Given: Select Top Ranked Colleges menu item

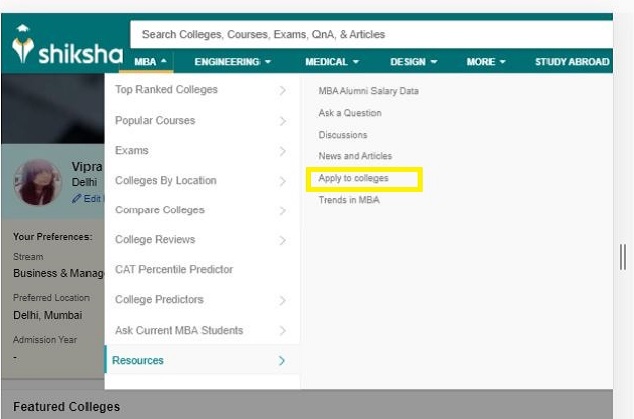Looking at the screenshot, I should [x=166, y=89].
